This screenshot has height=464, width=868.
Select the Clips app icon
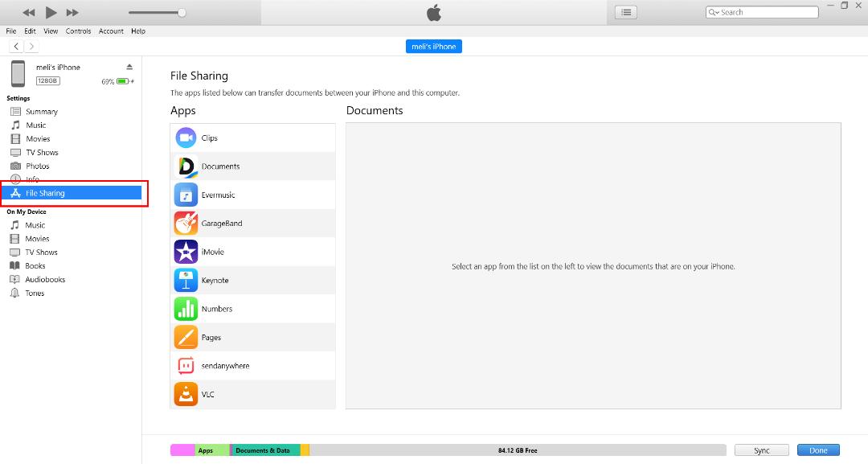[x=186, y=138]
